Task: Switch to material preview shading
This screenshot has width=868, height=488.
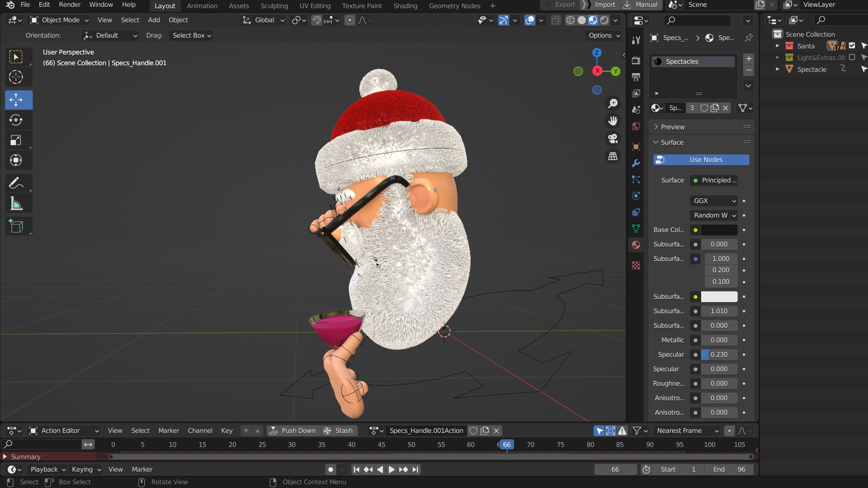Action: pos(593,20)
